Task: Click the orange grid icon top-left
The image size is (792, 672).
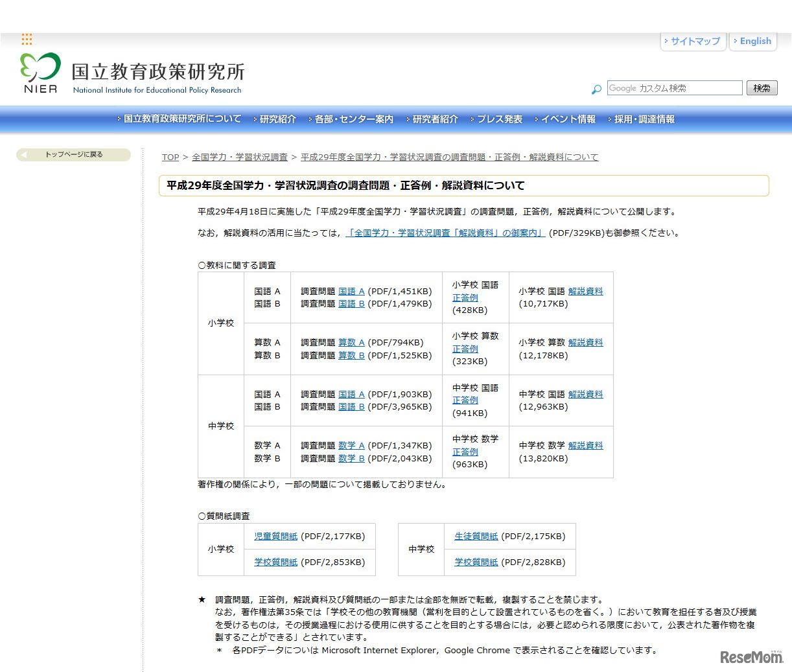Action: pyautogui.click(x=27, y=39)
